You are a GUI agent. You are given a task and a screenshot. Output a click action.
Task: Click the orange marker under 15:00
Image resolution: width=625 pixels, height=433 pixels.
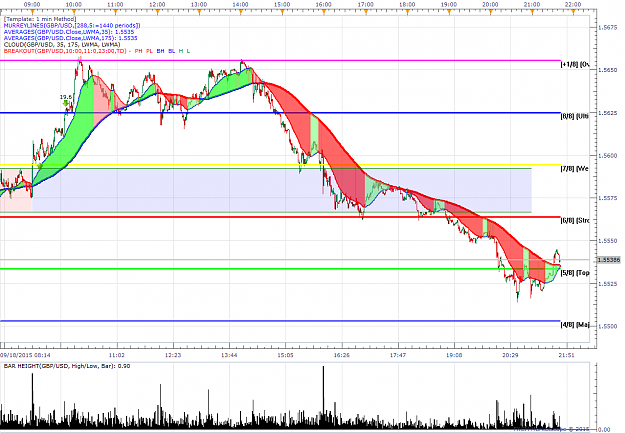click(282, 13)
